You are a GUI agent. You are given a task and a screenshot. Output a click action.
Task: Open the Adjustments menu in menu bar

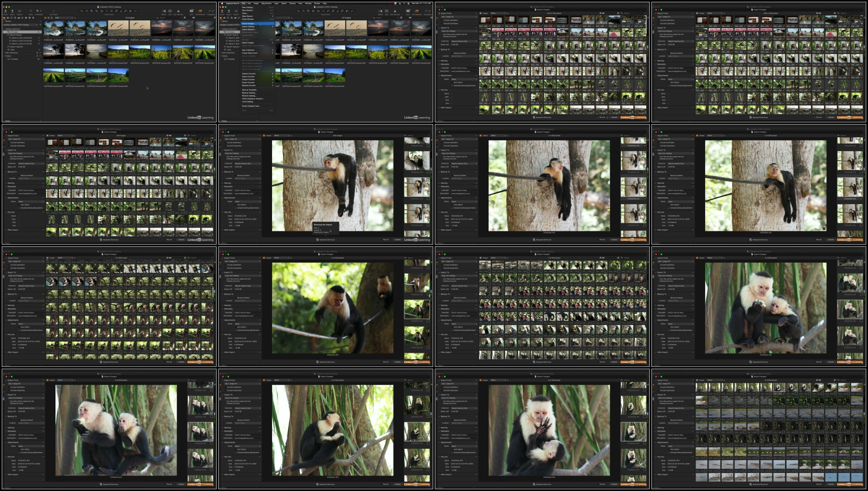point(266,3)
